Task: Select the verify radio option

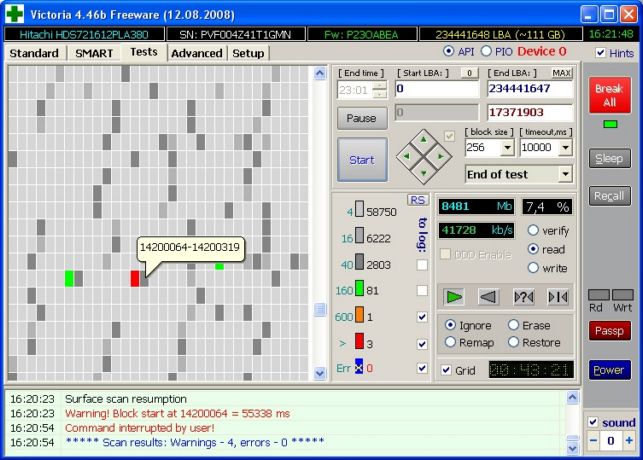Action: click(533, 230)
